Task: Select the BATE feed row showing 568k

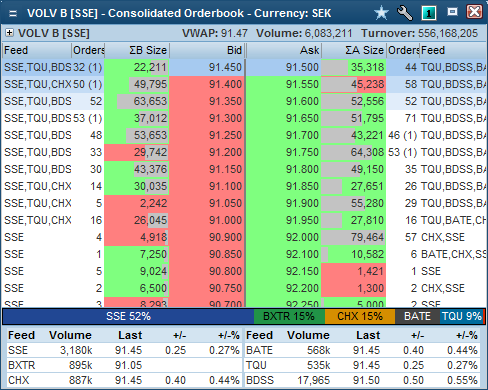Action: point(362,350)
